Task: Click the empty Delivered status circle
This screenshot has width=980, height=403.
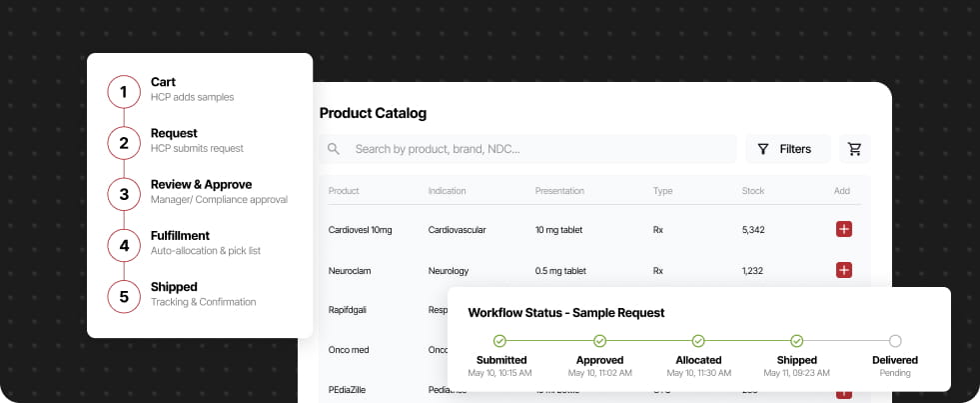Action: coord(895,341)
